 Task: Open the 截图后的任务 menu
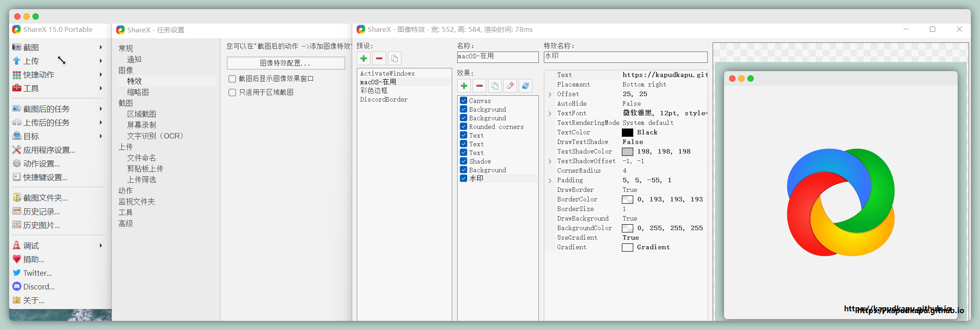pos(47,109)
